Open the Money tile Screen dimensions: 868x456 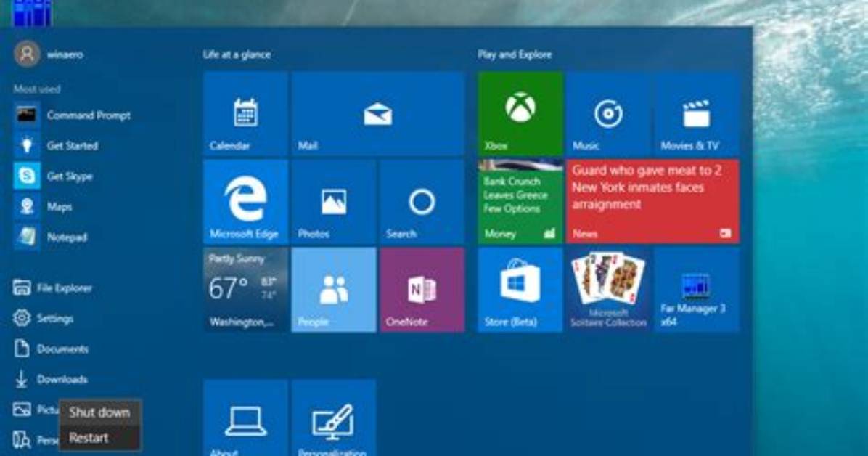pos(520,202)
